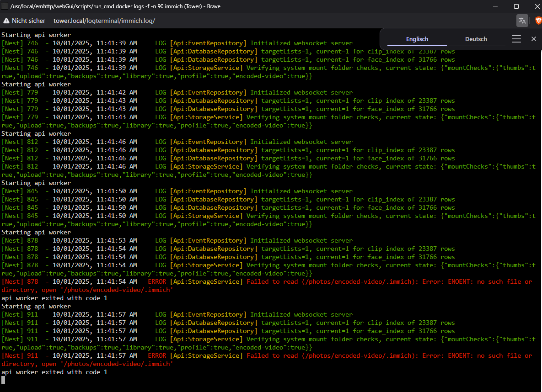542x392 pixels.
Task: Open the translate icon in address bar
Action: pos(522,21)
